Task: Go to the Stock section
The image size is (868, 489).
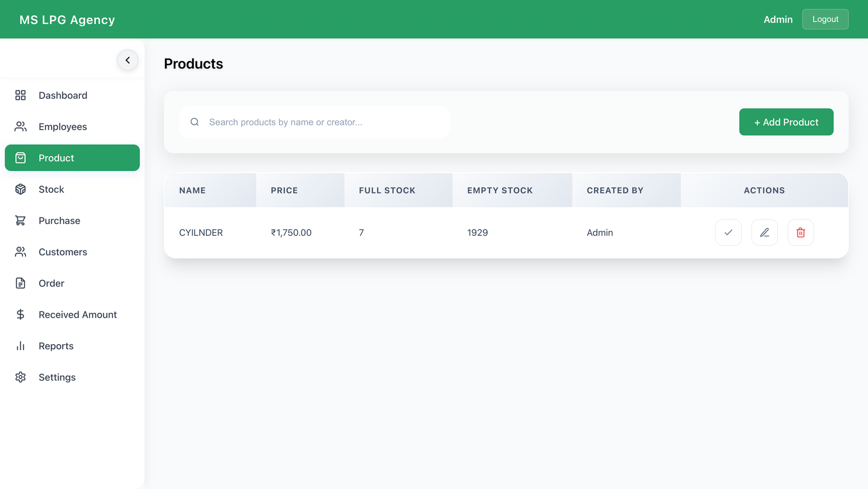Action: 72,189
